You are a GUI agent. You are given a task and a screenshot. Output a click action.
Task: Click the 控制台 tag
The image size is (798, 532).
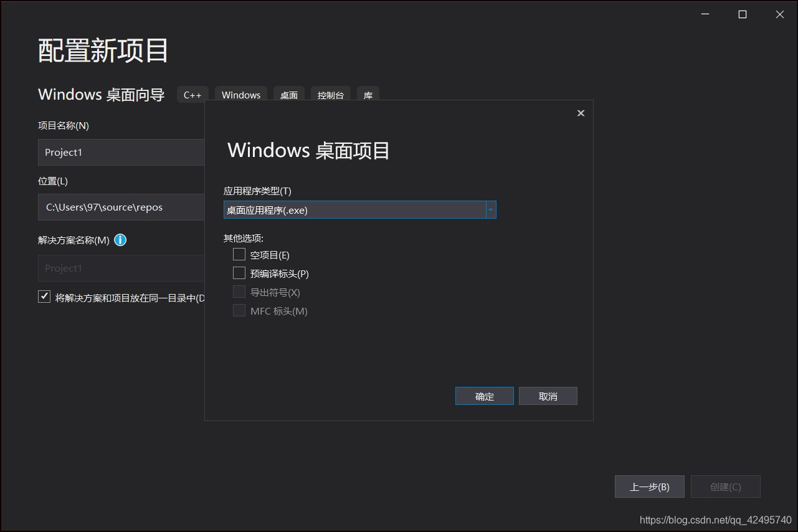[331, 95]
